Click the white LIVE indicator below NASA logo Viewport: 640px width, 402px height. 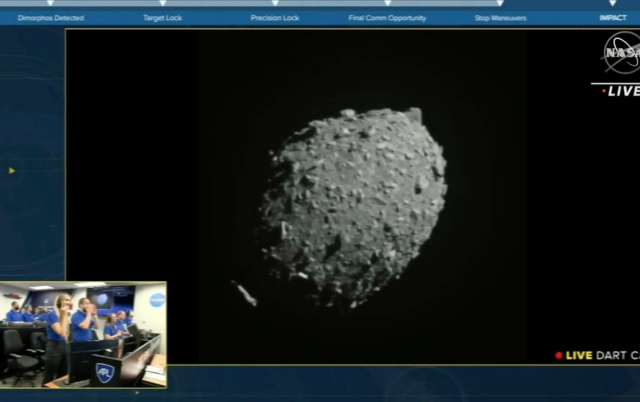[621, 91]
